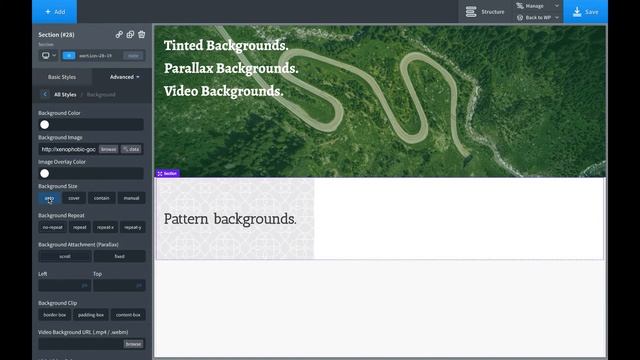Click the Structure layers icon
The width and height of the screenshot is (640, 360).
coord(471,12)
